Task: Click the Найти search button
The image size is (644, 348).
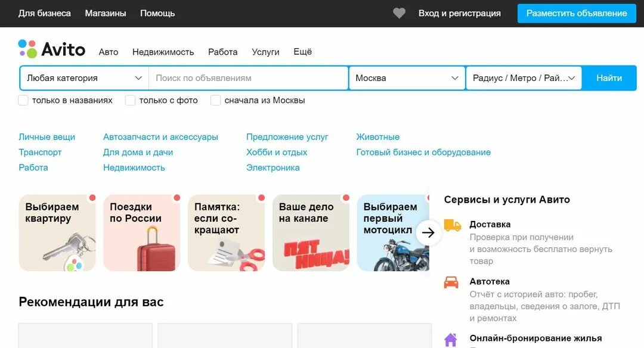Action: (609, 78)
